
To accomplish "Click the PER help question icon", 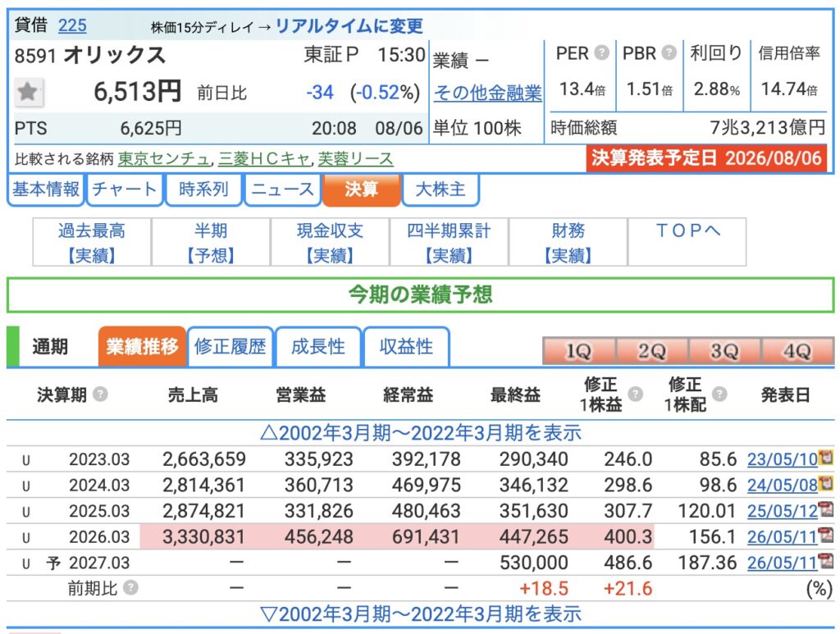I will [602, 52].
